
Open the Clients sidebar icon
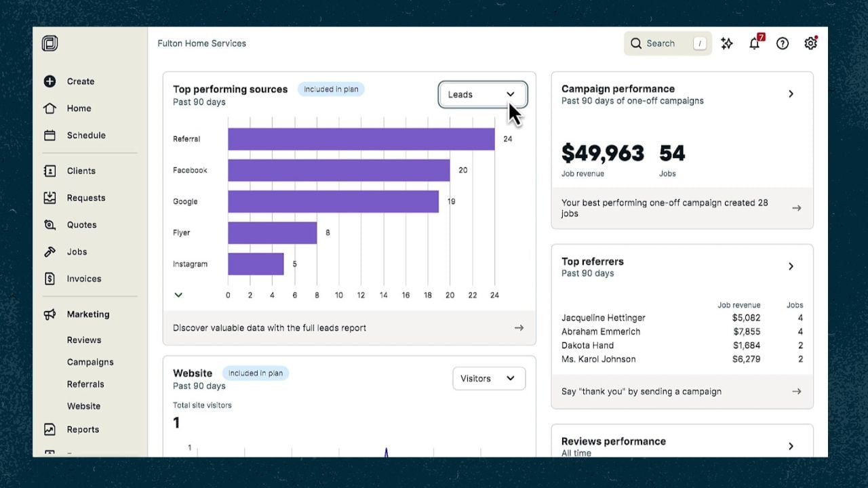click(50, 171)
